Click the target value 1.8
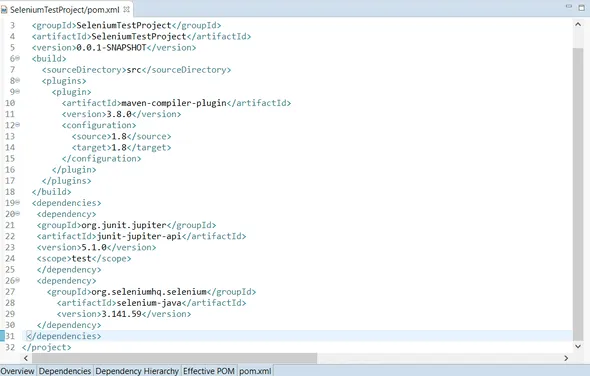 point(119,147)
